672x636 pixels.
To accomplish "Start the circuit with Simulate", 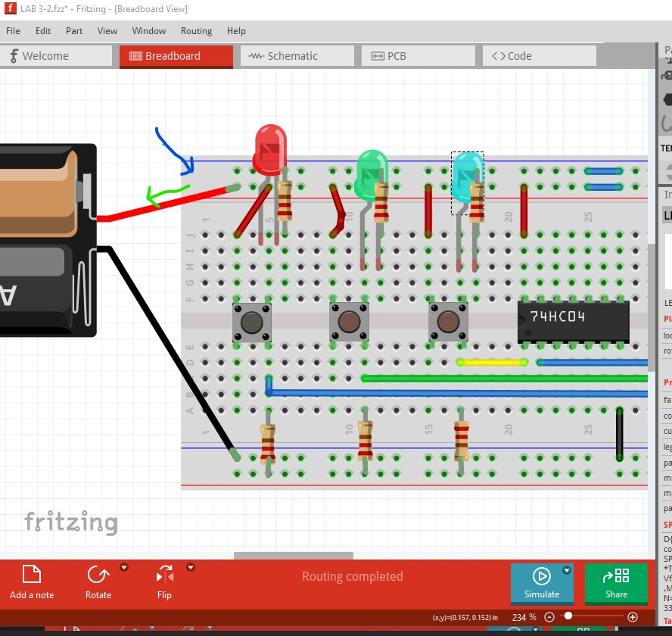I will (x=542, y=583).
